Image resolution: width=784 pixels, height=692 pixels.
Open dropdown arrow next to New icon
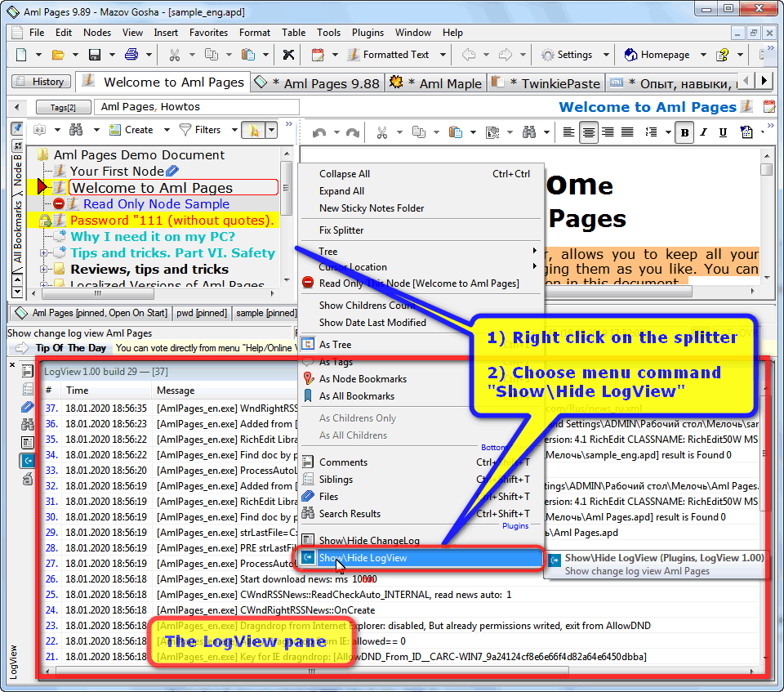coord(38,55)
